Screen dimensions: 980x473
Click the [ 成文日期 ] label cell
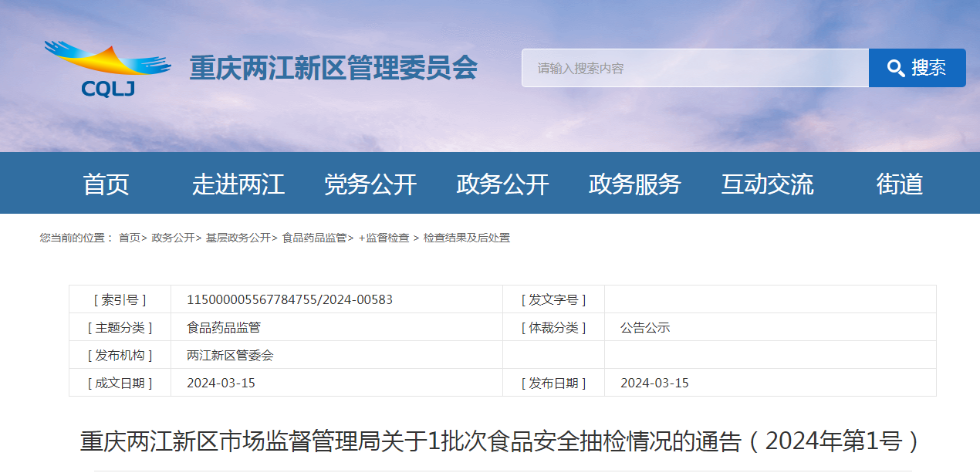point(120,383)
